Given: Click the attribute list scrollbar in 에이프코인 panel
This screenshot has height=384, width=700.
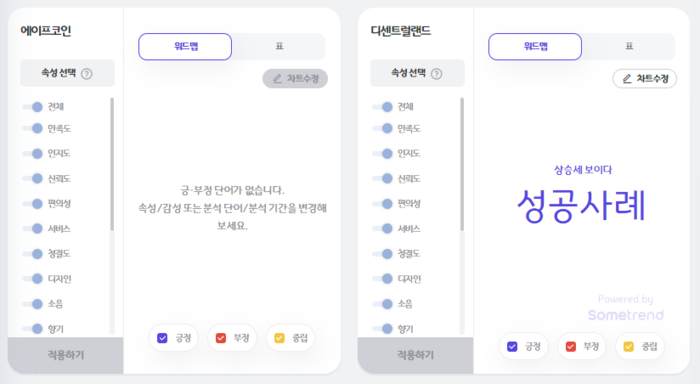Looking at the screenshot, I should (x=112, y=164).
